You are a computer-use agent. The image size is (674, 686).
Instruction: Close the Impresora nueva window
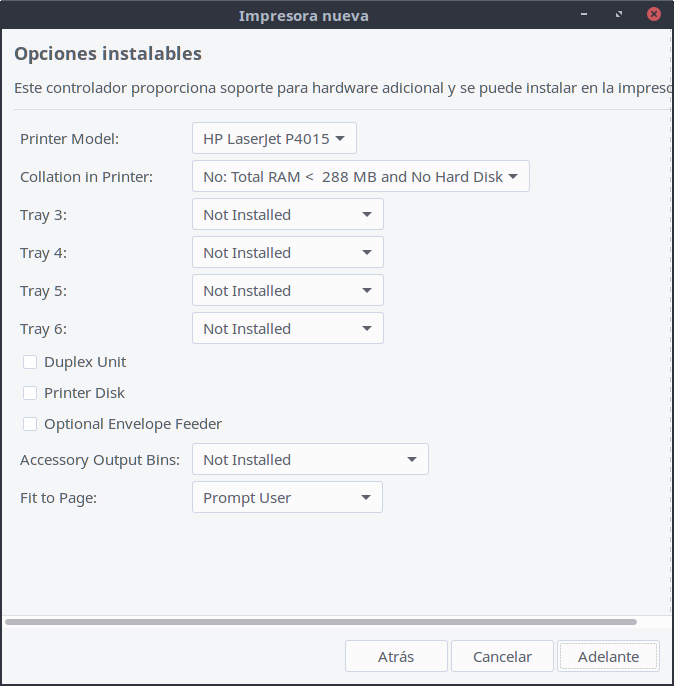coord(653,15)
